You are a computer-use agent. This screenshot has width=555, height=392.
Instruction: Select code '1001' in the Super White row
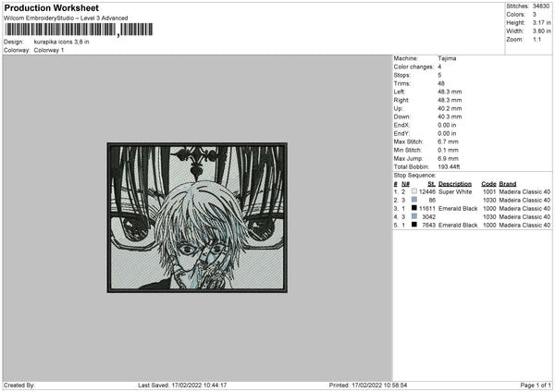coord(489,191)
